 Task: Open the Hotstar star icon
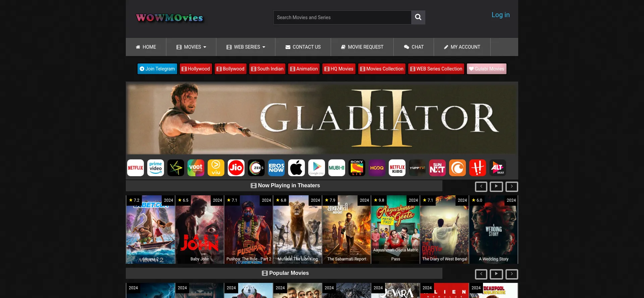tap(176, 168)
